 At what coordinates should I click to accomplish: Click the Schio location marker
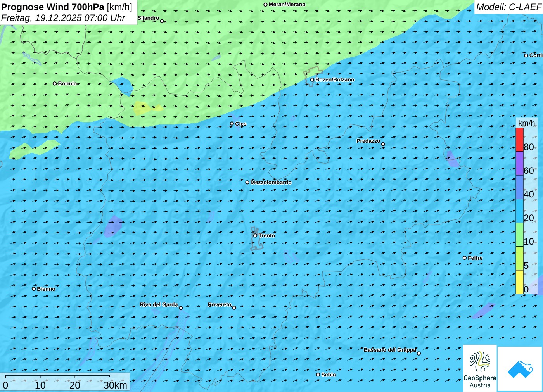pos(318,375)
